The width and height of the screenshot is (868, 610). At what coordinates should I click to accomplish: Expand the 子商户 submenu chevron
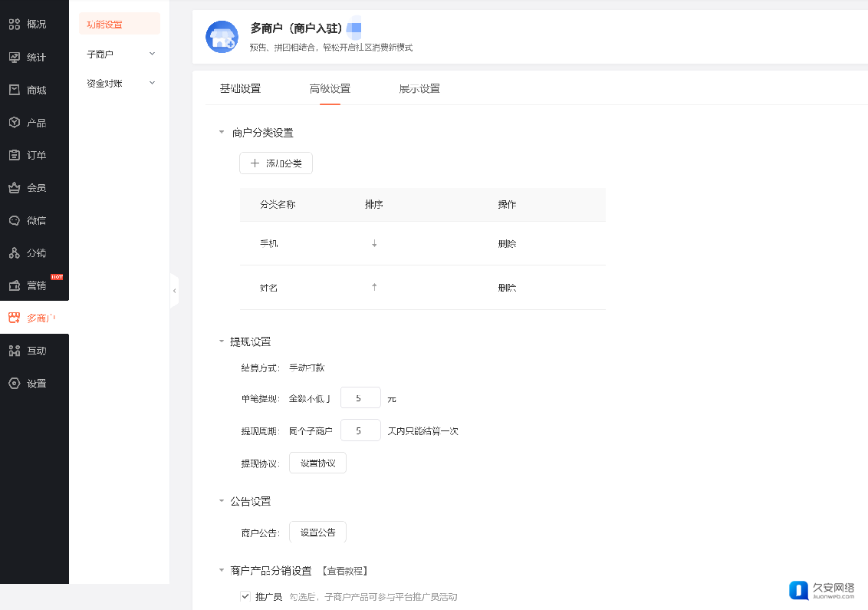click(x=153, y=54)
